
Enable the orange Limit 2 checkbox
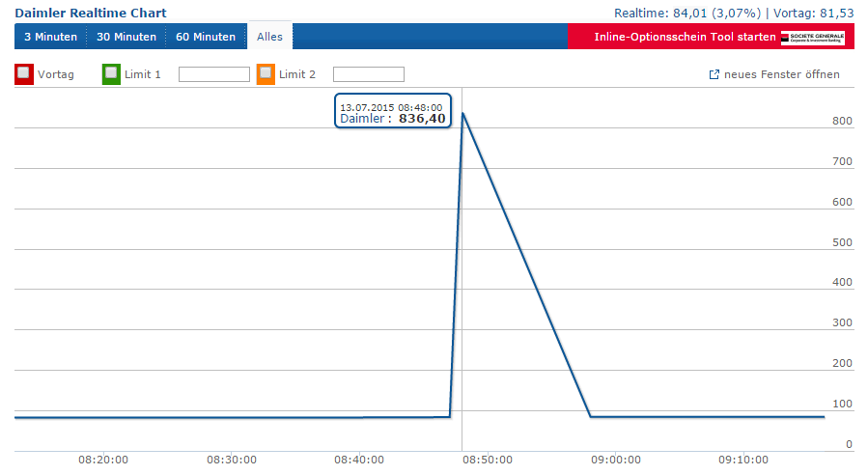pyautogui.click(x=266, y=73)
